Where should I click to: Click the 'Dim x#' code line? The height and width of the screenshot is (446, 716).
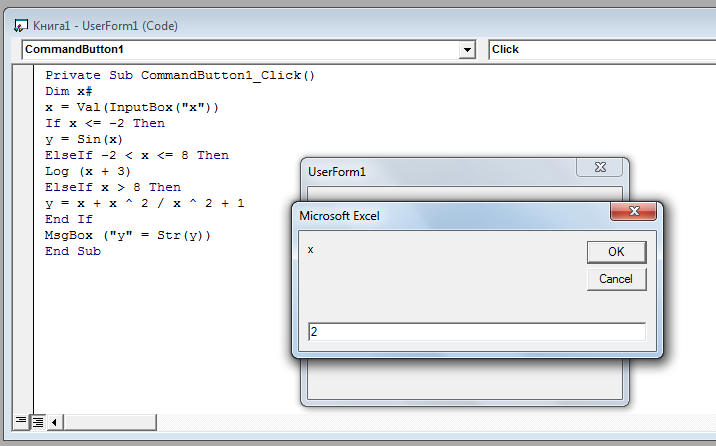68,91
